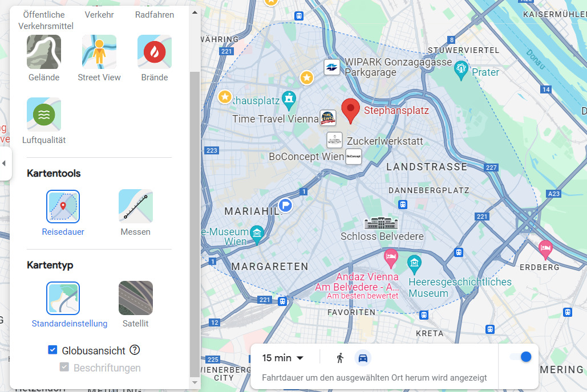The height and width of the screenshot is (392, 587).
Task: Uncheck the Globusansicht checkbox
Action: pos(52,350)
